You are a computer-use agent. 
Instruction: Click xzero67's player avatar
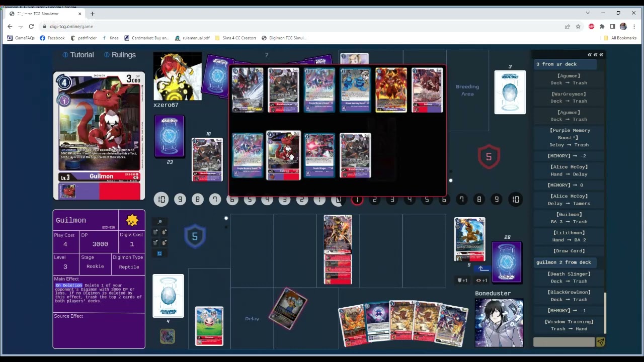pyautogui.click(x=178, y=76)
